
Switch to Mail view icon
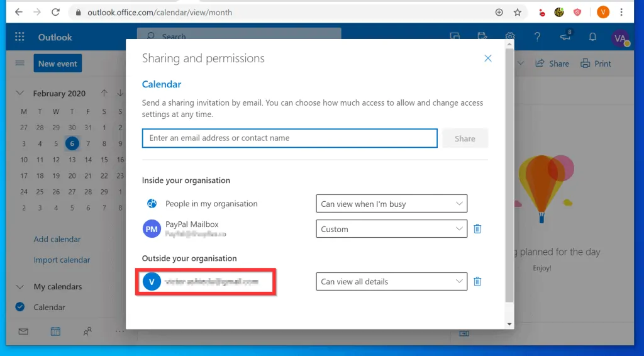(23, 331)
